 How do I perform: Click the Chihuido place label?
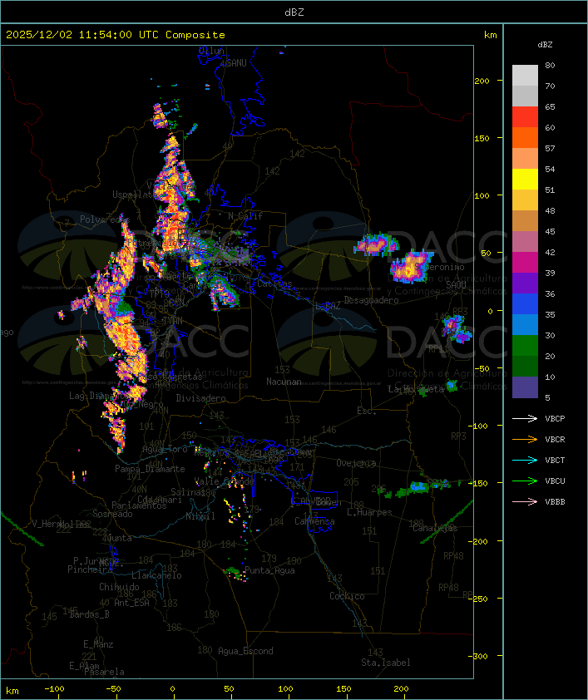119,587
